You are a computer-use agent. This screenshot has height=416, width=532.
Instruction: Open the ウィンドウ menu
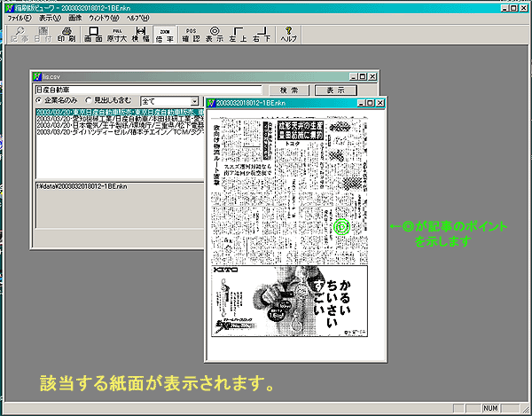[x=106, y=18]
